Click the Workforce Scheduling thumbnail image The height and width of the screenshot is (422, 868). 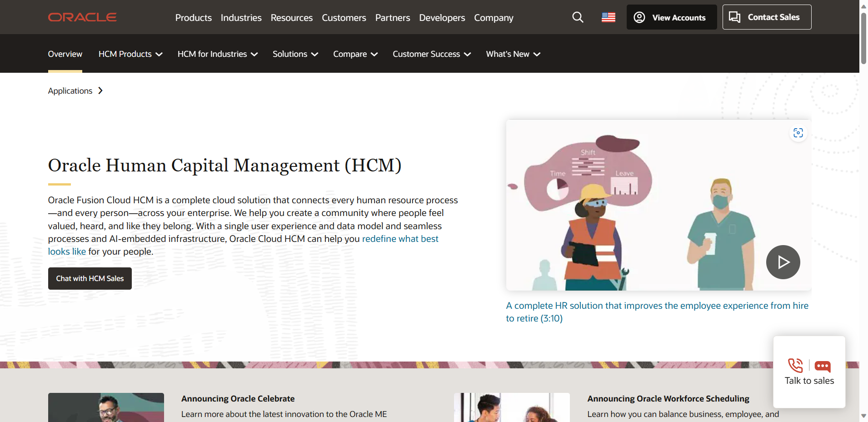tap(512, 407)
